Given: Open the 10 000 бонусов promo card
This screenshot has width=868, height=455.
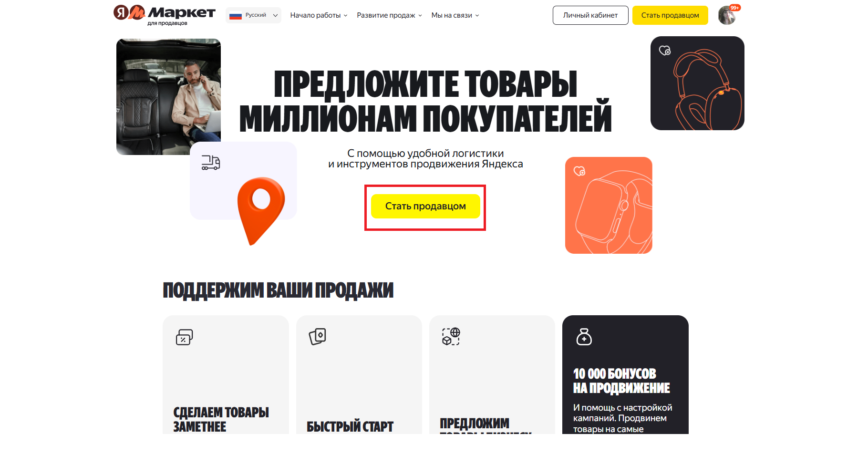Looking at the screenshot, I should (x=625, y=374).
